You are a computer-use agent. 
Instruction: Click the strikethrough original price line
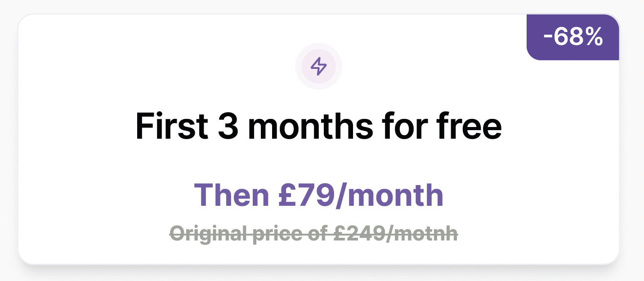pyautogui.click(x=314, y=233)
